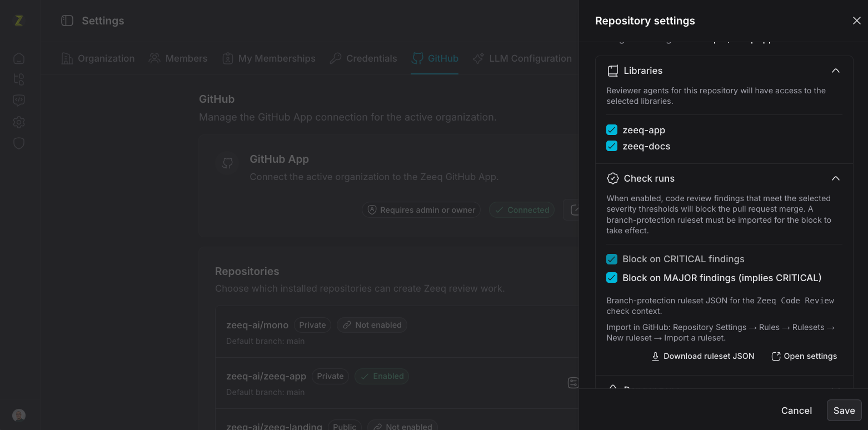Click the Zeeq logo in the sidebar
The height and width of the screenshot is (430, 868).
tap(19, 21)
